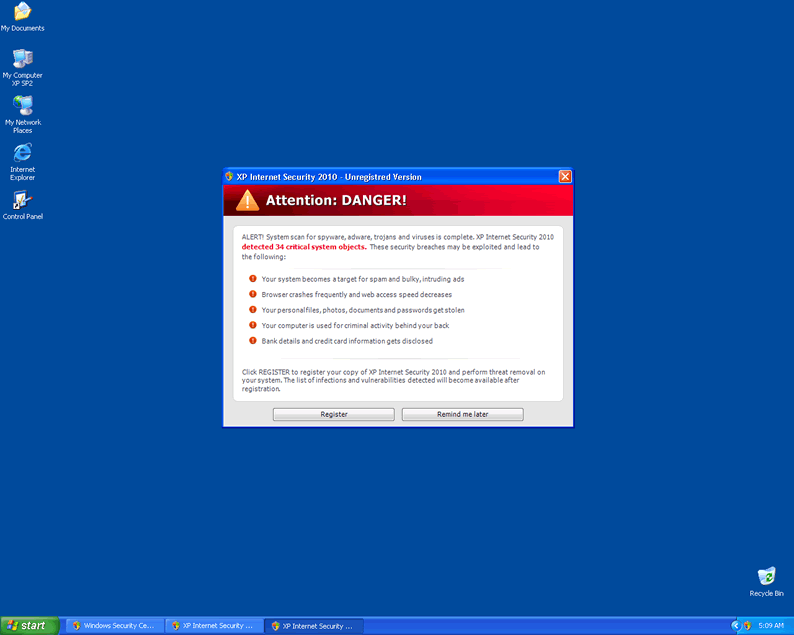
Task: Select the rightmost XP Internet Security taskbar item
Action: [x=312, y=625]
